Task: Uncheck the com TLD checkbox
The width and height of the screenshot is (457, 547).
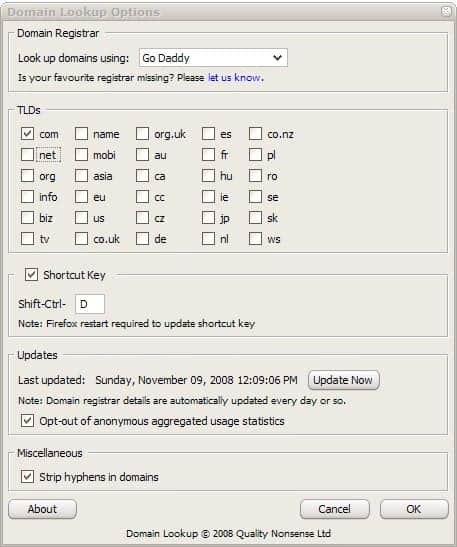Action: click(x=27, y=134)
